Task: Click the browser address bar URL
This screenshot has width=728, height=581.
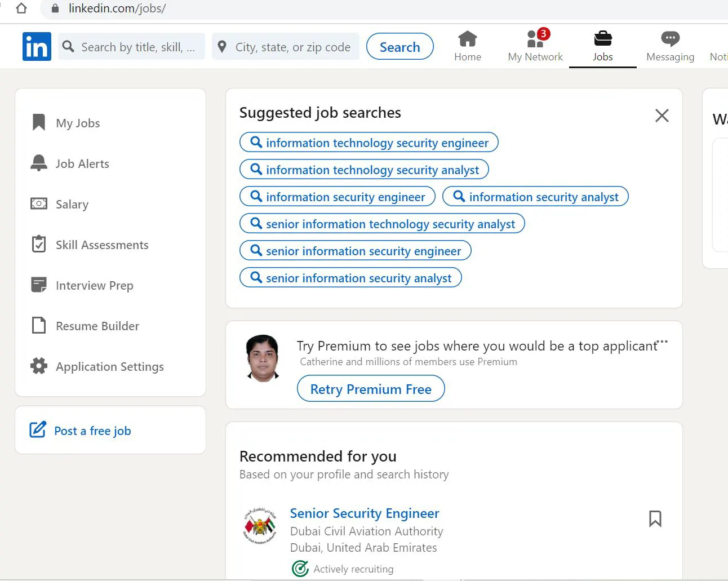Action: click(117, 8)
